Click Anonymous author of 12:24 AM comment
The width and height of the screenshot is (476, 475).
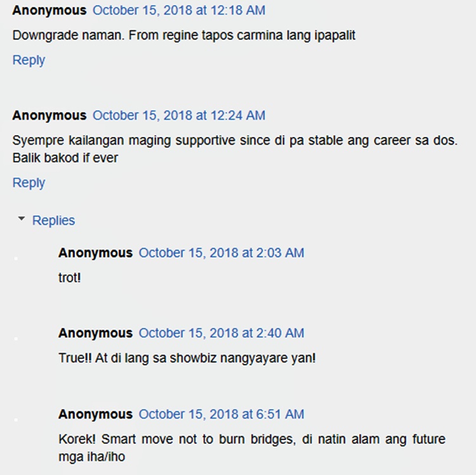click(50, 115)
